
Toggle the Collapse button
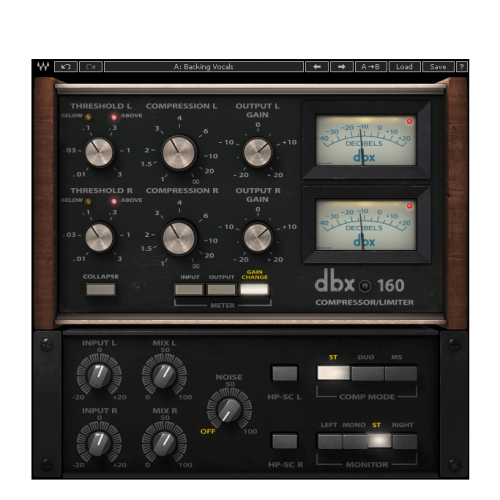pos(101,289)
